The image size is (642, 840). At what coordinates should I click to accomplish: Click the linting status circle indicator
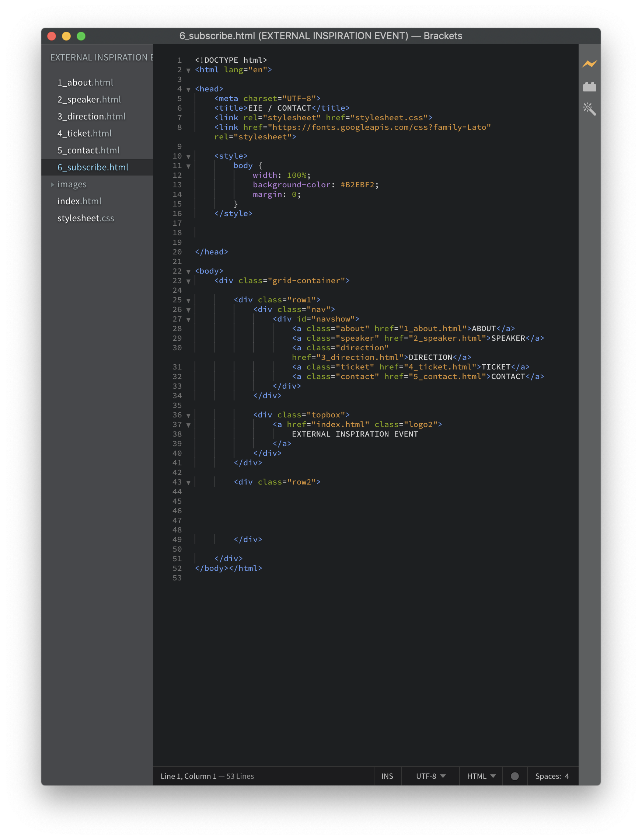coord(514,776)
